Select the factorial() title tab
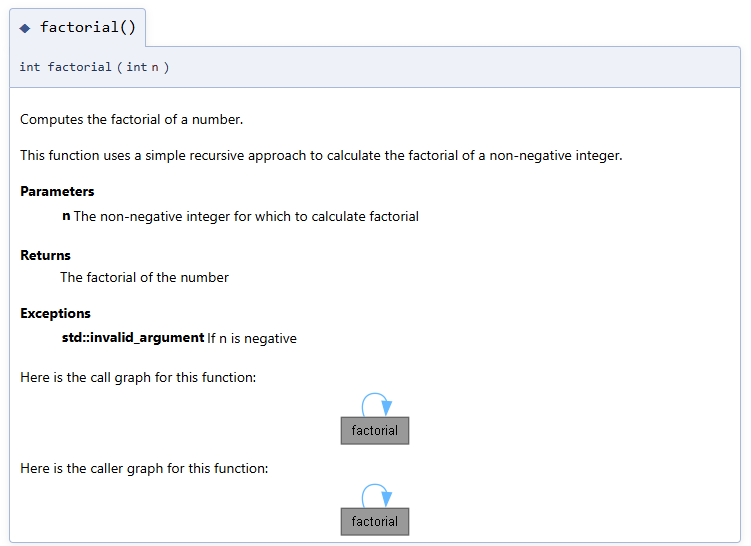Viewport: 751px width, 546px height. [87, 27]
